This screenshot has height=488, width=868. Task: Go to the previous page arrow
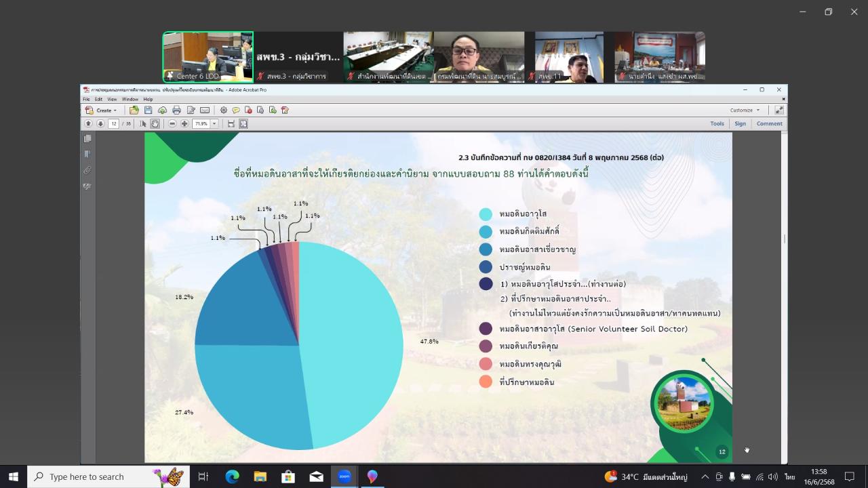pyautogui.click(x=88, y=124)
